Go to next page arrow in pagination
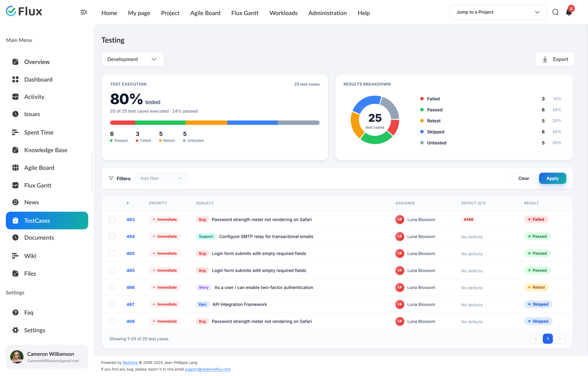This screenshot has width=588, height=376. (x=560, y=339)
